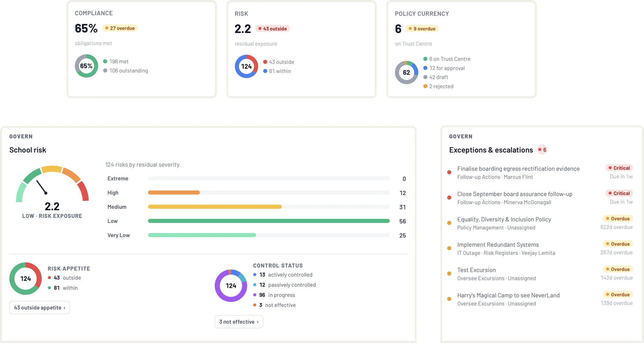Click the '9 overdue' policy currency badge

[422, 29]
